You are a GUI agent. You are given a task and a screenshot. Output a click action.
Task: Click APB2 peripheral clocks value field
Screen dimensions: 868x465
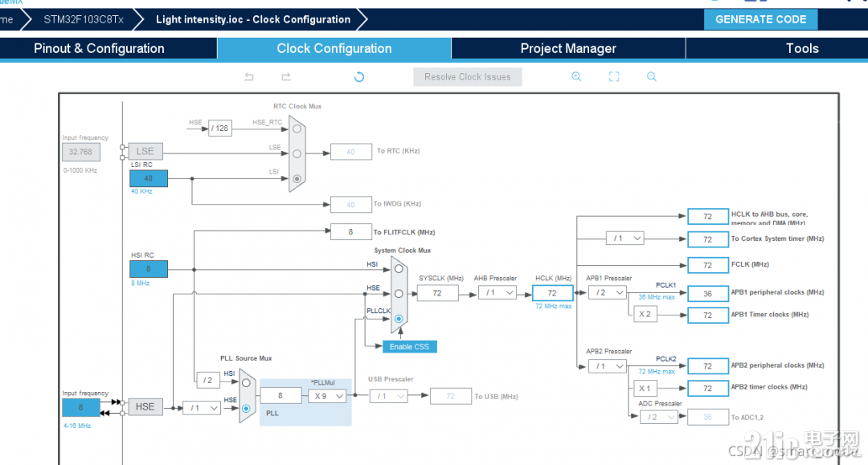click(x=708, y=366)
